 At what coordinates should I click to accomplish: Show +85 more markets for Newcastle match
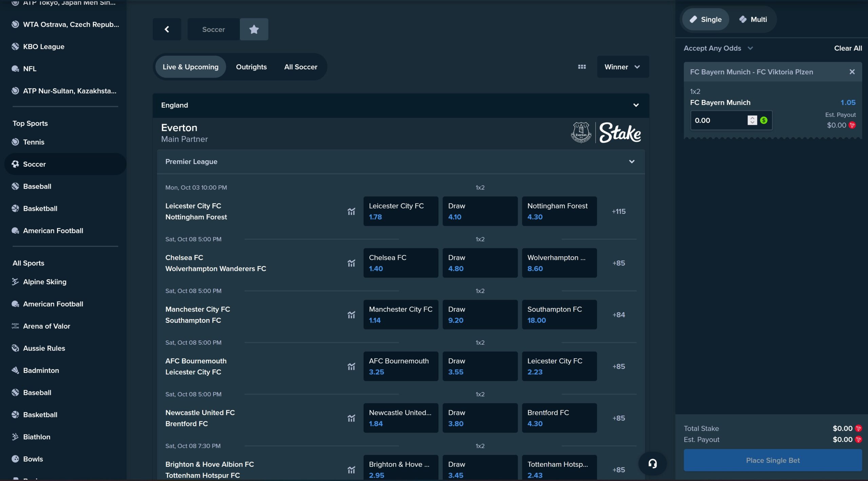coord(618,418)
